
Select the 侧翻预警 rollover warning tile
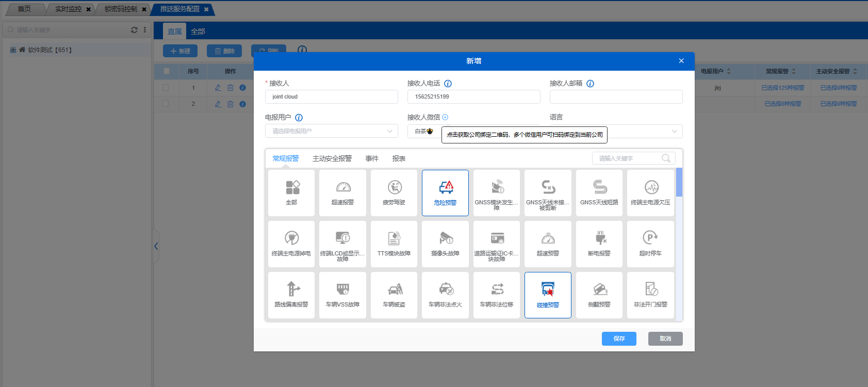coord(599,295)
